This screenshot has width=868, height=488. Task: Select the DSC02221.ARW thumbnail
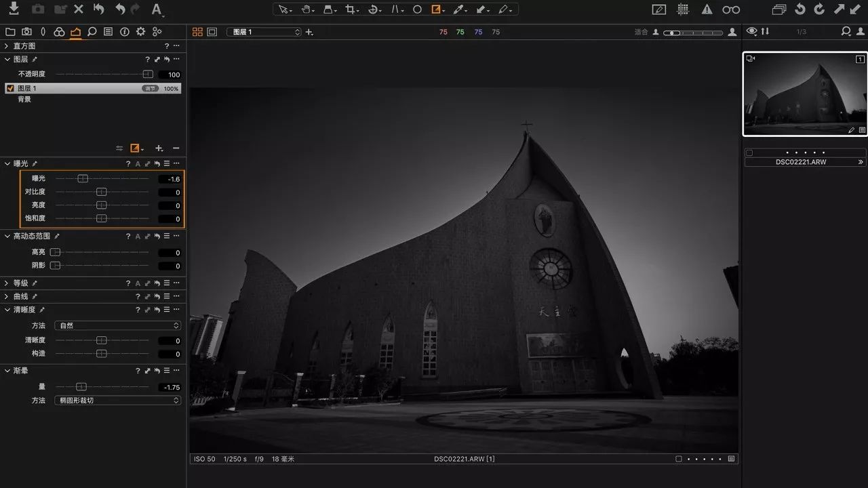coord(805,94)
